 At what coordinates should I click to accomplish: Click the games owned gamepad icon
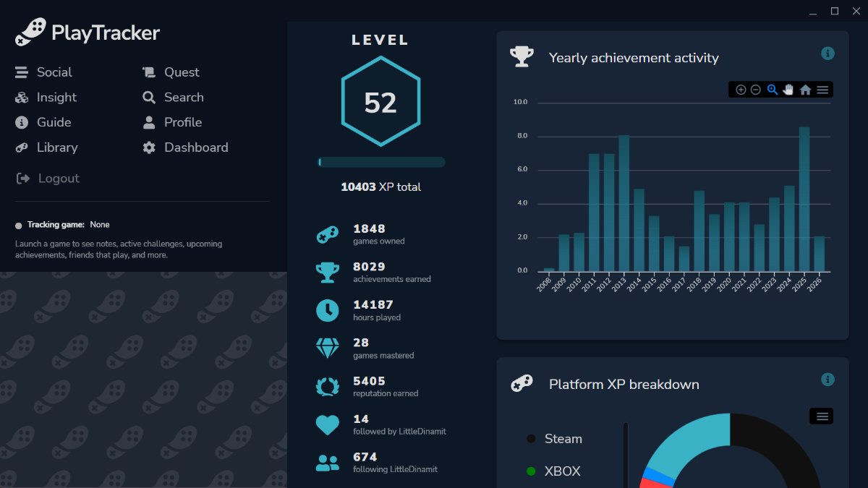coord(328,234)
